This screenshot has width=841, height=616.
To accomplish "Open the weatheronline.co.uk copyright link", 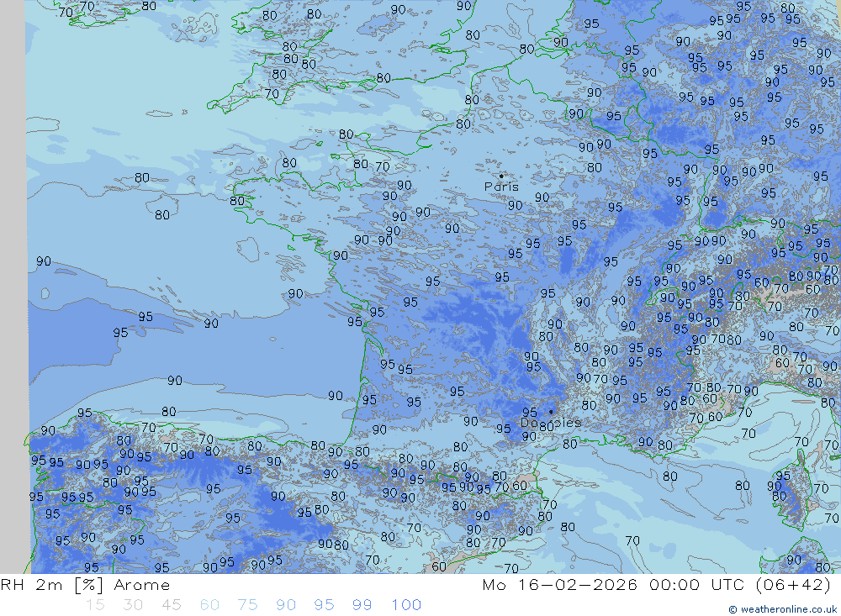I will [782, 609].
